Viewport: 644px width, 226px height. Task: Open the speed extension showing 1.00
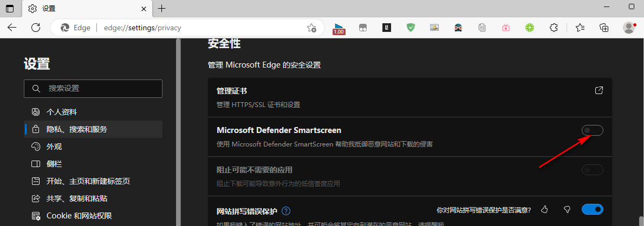click(339, 28)
